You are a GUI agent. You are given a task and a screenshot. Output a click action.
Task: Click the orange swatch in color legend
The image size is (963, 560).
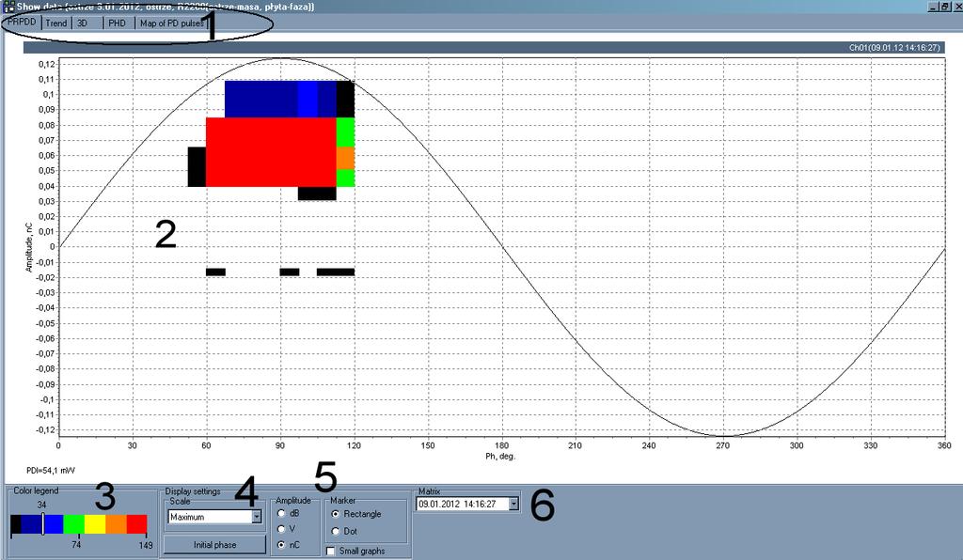(x=116, y=524)
